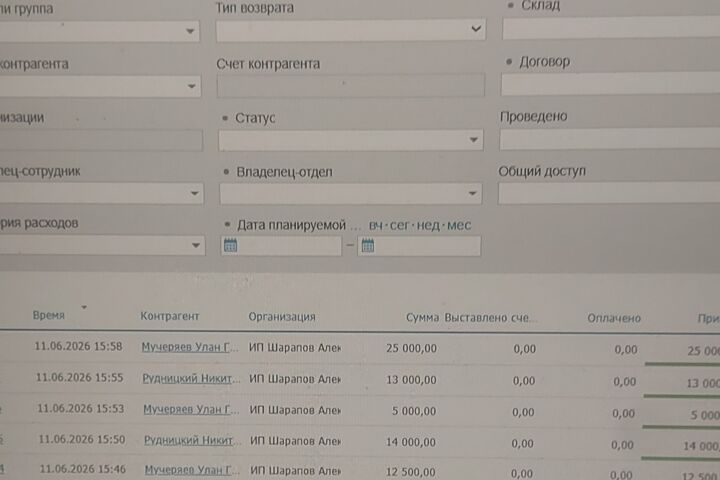Click the sort arrow next to Время header

click(84, 307)
